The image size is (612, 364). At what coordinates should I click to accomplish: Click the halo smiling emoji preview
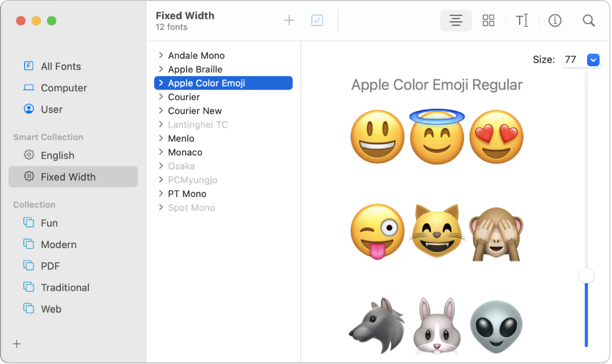click(437, 137)
